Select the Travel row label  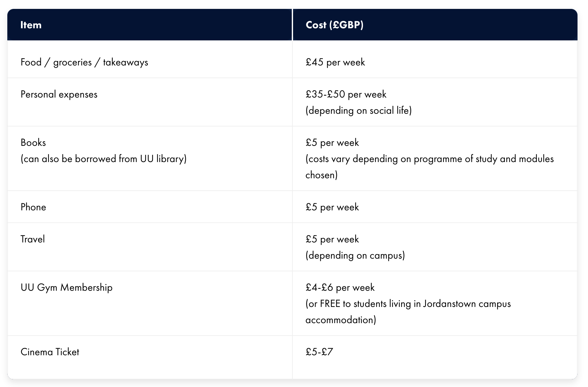coord(32,239)
